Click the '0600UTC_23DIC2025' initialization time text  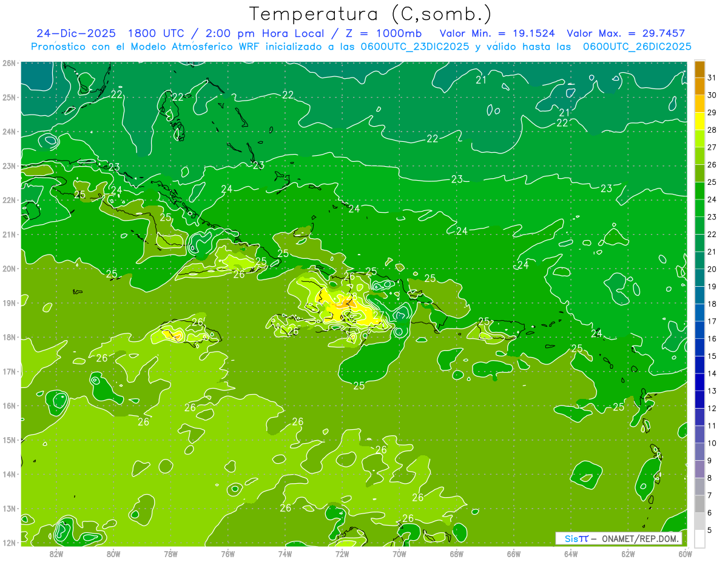click(x=415, y=46)
